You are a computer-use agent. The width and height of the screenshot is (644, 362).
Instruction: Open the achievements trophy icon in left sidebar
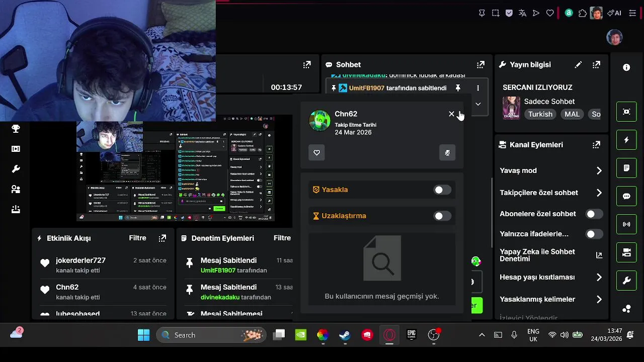(16, 129)
